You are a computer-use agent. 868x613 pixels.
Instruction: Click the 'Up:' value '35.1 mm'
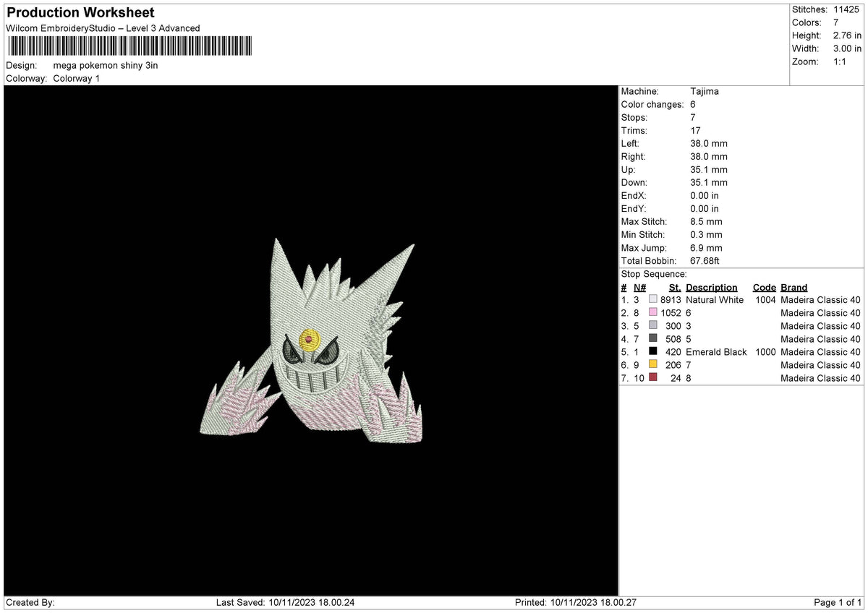click(709, 169)
